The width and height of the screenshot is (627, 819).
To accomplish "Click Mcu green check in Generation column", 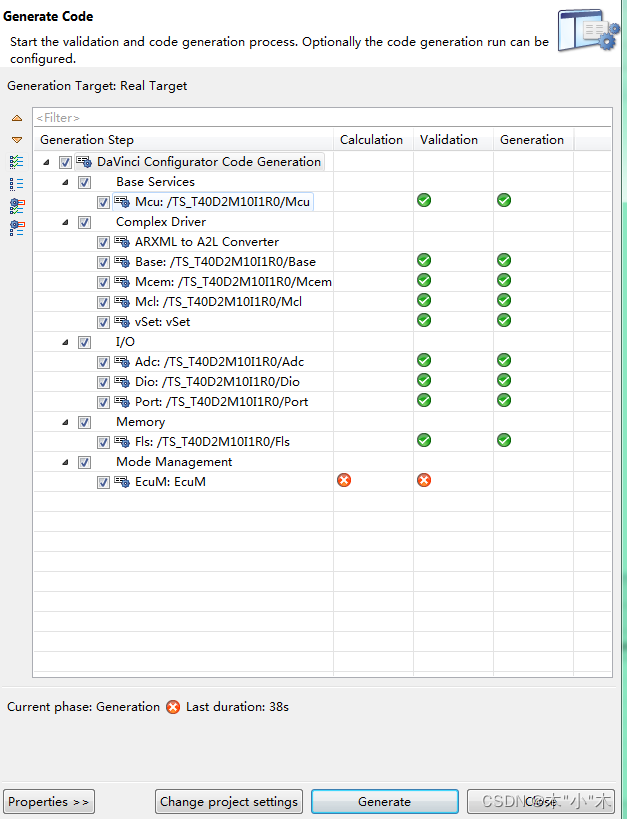I will tap(504, 200).
